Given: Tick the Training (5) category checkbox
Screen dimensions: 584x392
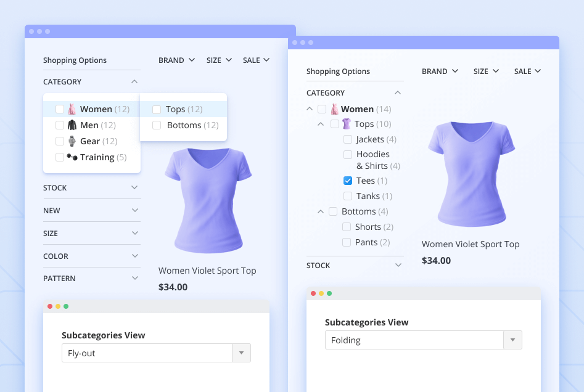Looking at the screenshot, I should click(60, 157).
